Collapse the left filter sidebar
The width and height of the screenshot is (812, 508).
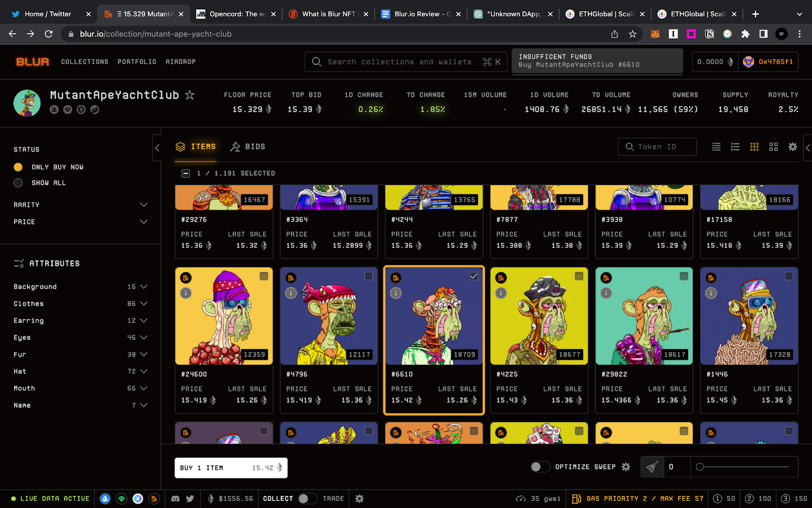pos(157,148)
